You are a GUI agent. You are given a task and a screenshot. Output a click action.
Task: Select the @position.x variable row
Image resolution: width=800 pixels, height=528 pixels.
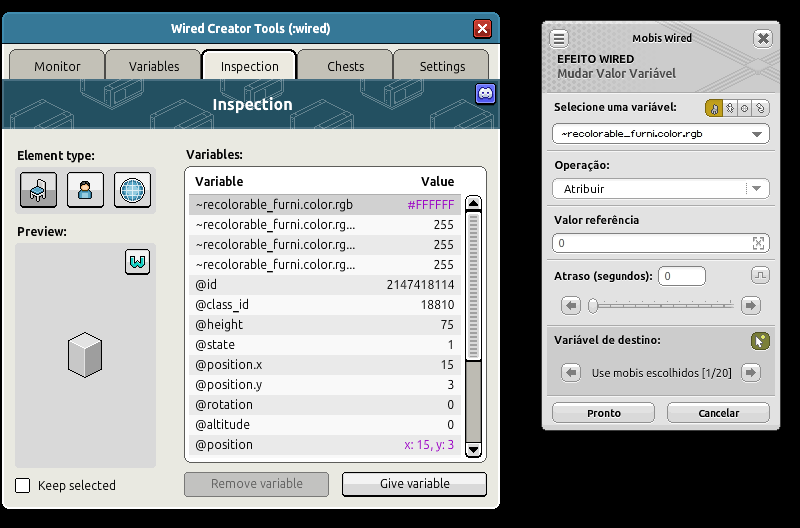point(325,365)
